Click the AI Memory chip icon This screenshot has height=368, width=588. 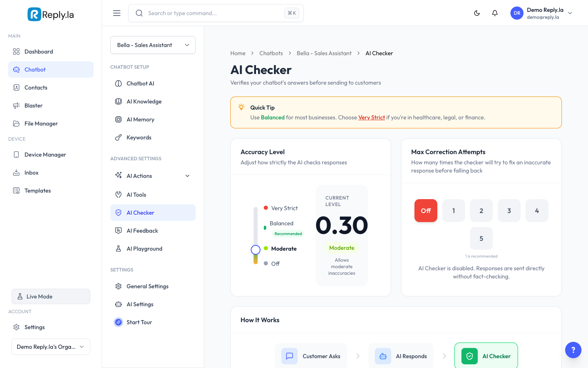(x=118, y=119)
